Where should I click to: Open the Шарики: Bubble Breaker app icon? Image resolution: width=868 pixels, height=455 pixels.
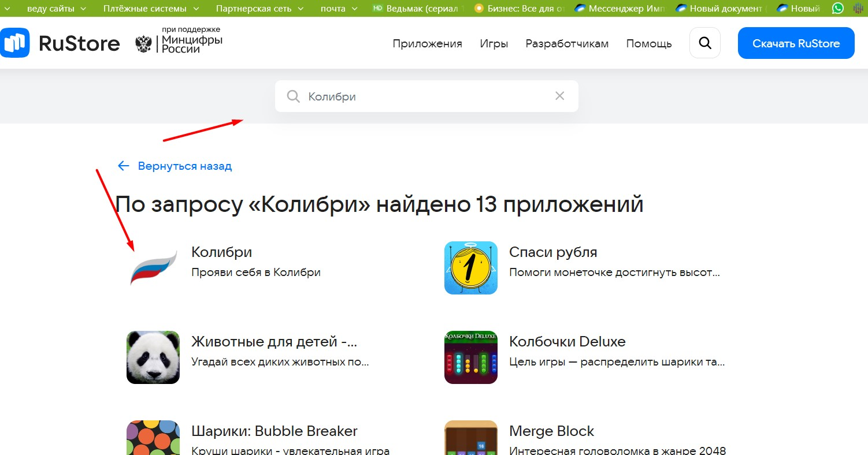point(153,438)
